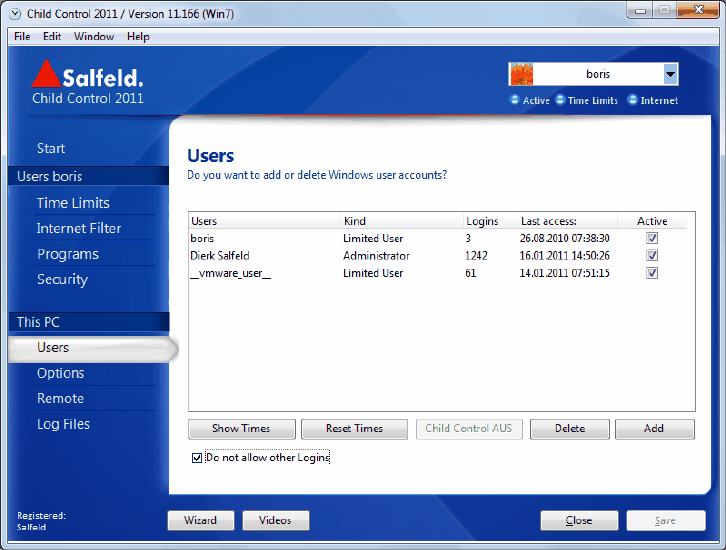This screenshot has width=726, height=550.
Task: Click login count 1242
Action: [476, 256]
